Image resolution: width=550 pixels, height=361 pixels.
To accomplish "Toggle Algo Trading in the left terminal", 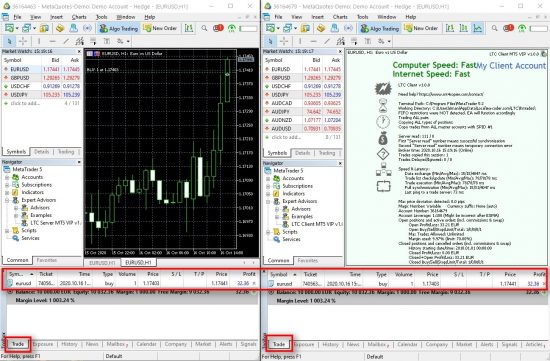I will pyautogui.click(x=119, y=28).
